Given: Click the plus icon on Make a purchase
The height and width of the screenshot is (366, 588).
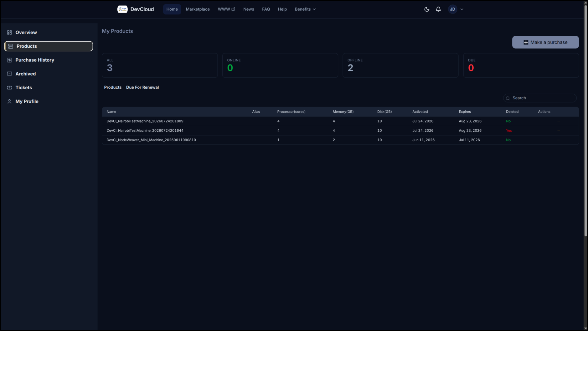Looking at the screenshot, I should coord(526,42).
